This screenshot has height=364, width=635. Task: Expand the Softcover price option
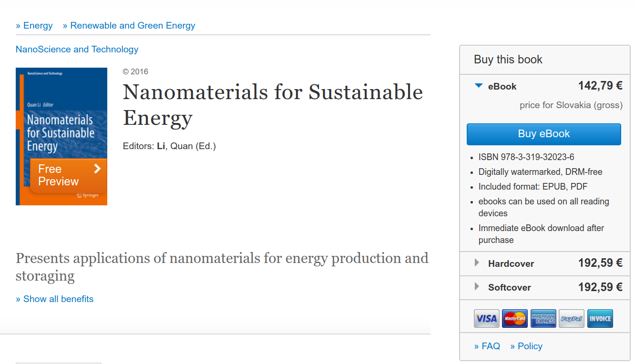pos(477,287)
